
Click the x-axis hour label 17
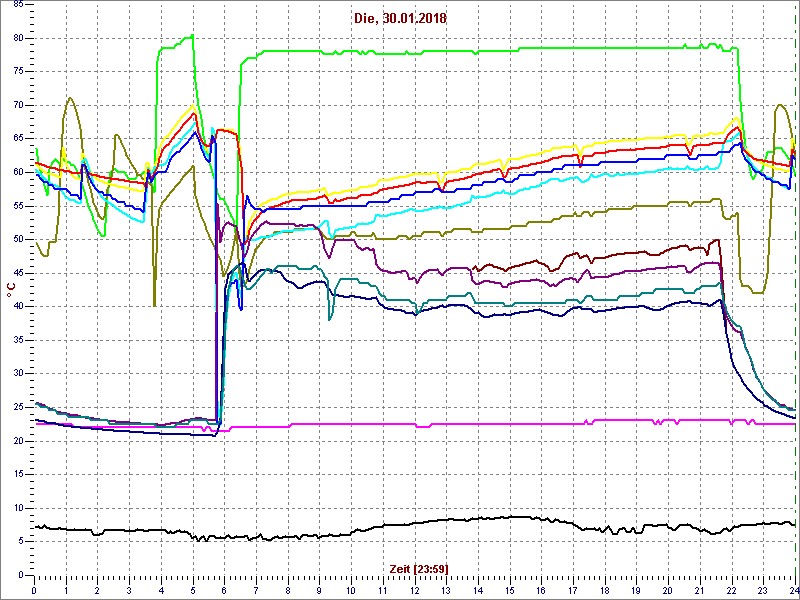click(x=573, y=590)
